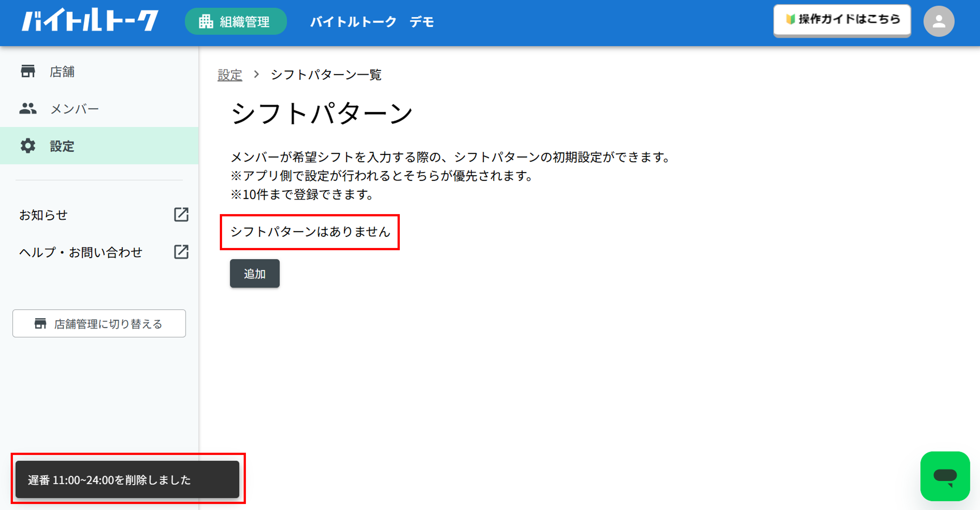Viewport: 980px width, 510px height.
Task: Open the green chat widget bubble
Action: click(x=945, y=476)
